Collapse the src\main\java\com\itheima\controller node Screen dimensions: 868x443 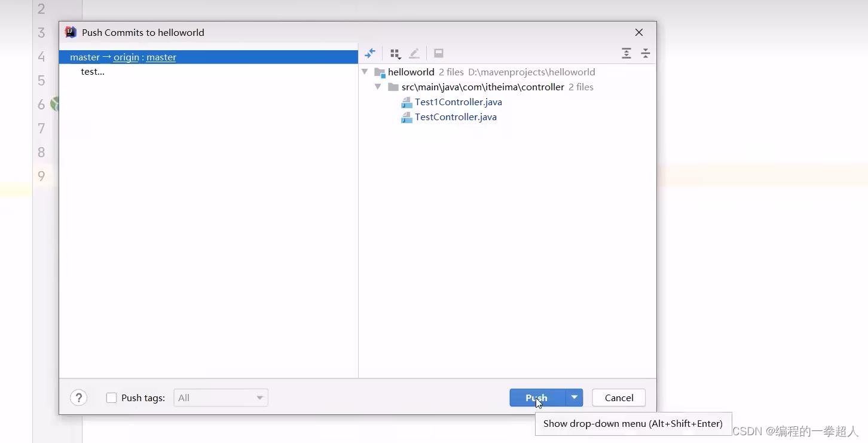coord(378,87)
